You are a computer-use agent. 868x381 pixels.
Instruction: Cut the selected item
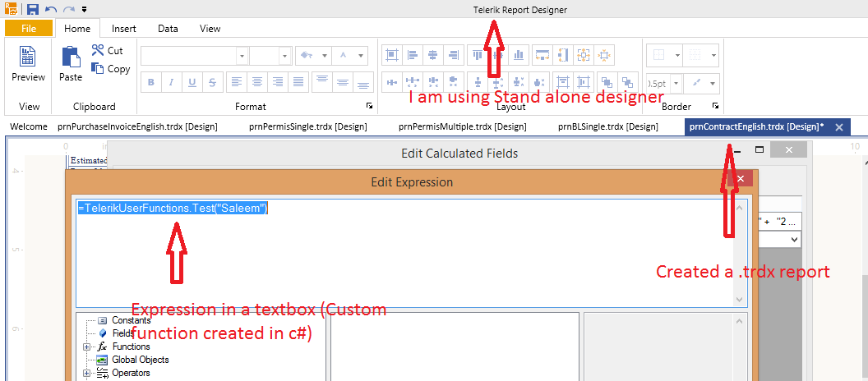point(108,50)
